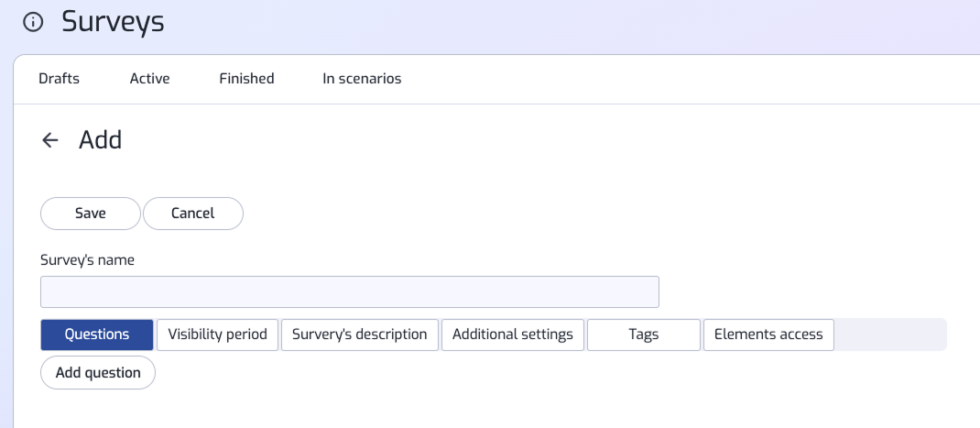
Task: Open the Drafts tab
Action: coord(59,79)
